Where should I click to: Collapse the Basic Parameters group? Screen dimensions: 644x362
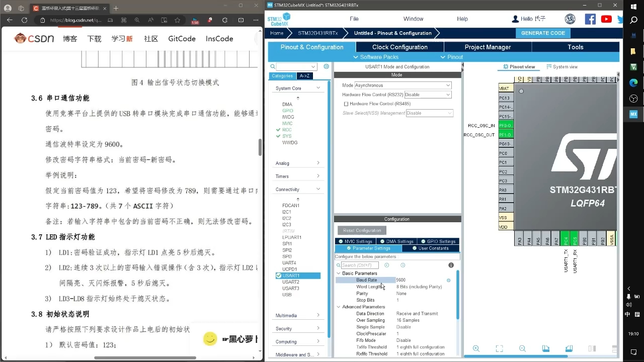click(x=339, y=274)
